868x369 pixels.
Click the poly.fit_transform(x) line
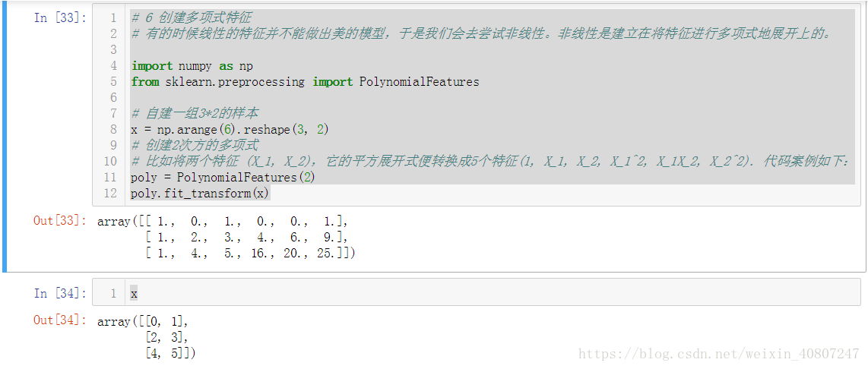[201, 194]
